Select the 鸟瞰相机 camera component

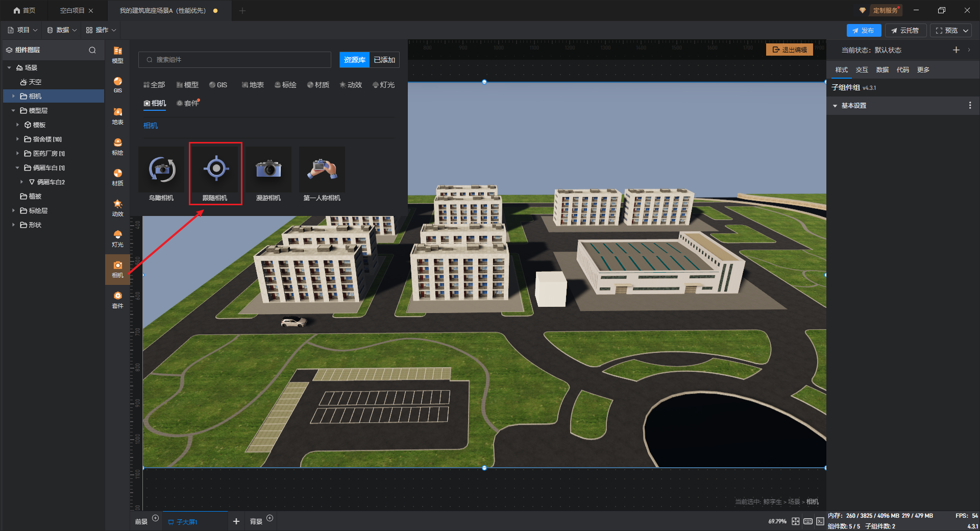pos(161,175)
